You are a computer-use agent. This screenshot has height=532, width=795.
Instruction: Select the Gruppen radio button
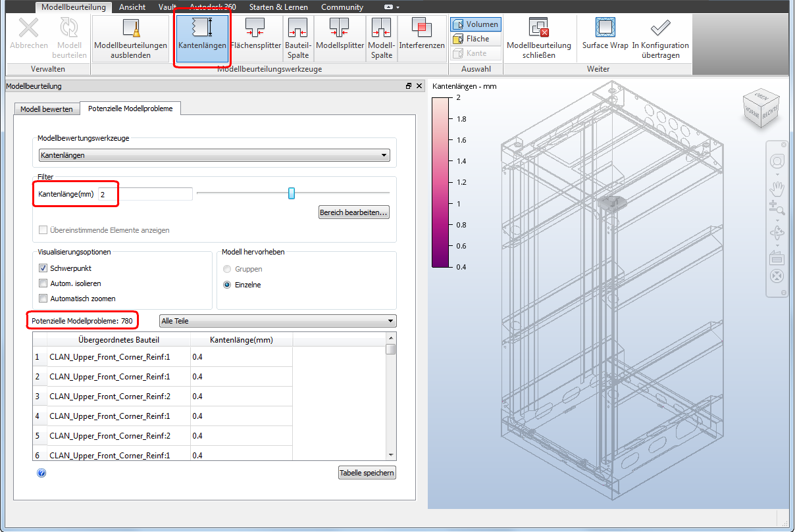tap(228, 269)
